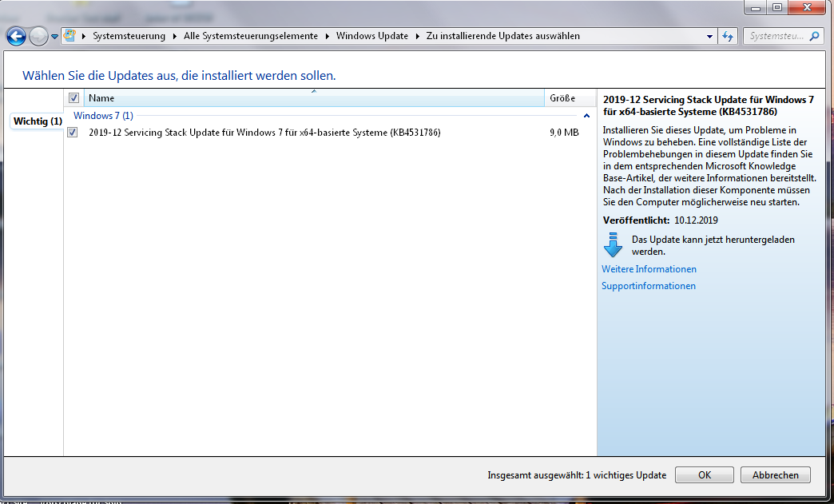The width and height of the screenshot is (834, 504).
Task: Click the Systemsteuerung search field
Action: [776, 36]
